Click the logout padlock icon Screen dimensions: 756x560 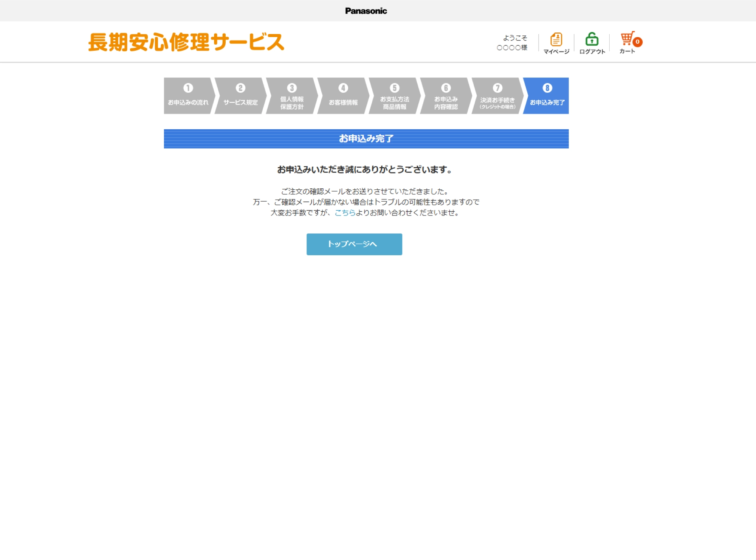pos(592,39)
